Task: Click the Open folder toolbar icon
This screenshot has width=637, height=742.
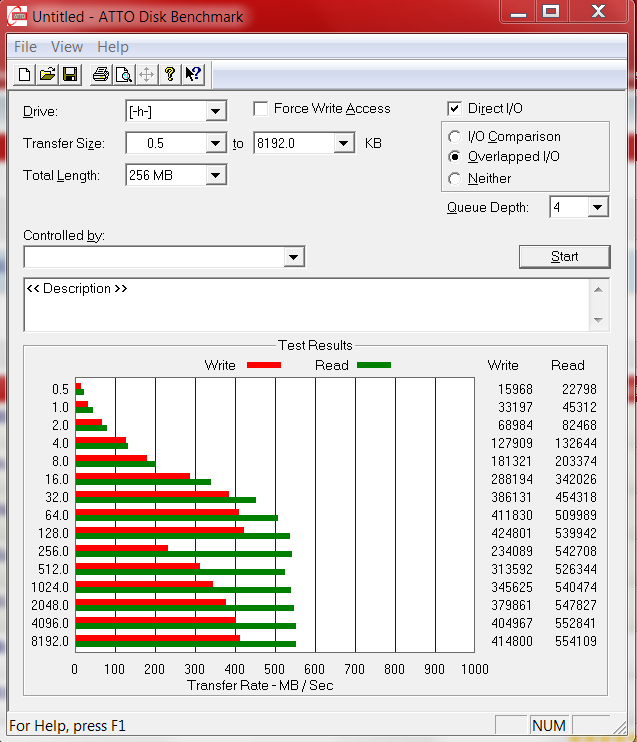Action: [x=46, y=74]
